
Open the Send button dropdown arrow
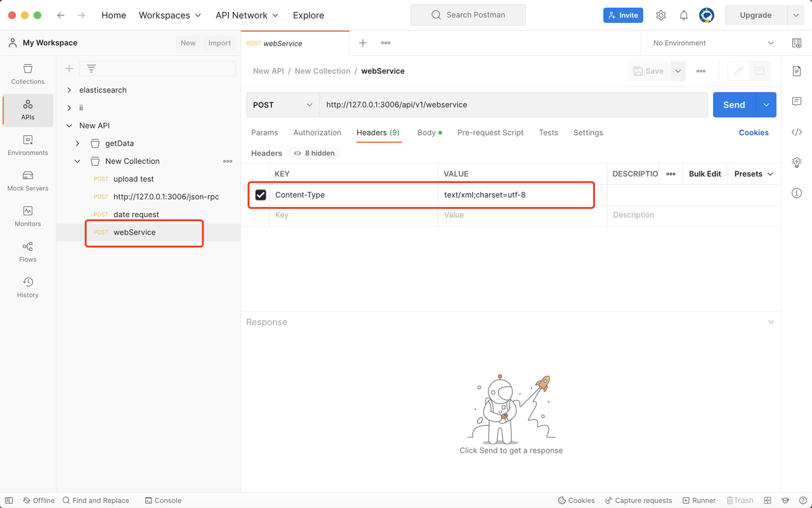(766, 105)
